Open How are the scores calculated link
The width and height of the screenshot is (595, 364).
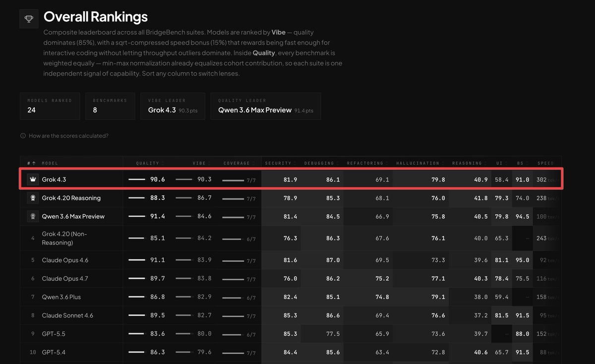pos(68,136)
